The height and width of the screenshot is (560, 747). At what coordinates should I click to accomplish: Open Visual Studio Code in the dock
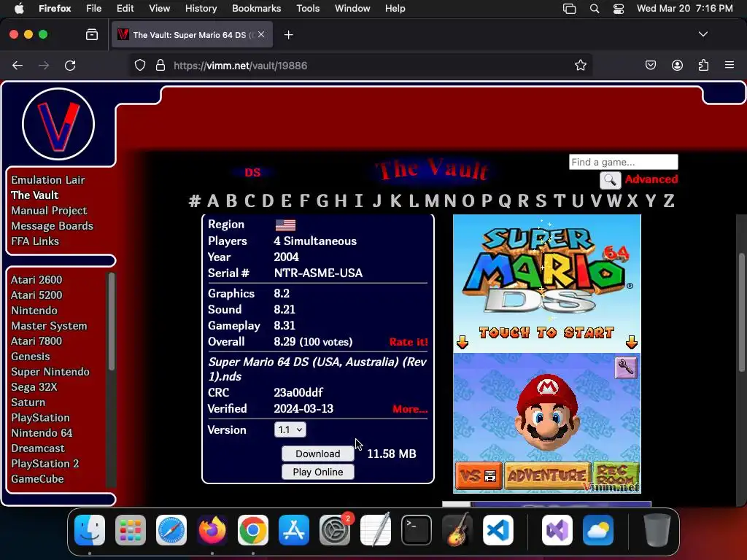tap(498, 530)
